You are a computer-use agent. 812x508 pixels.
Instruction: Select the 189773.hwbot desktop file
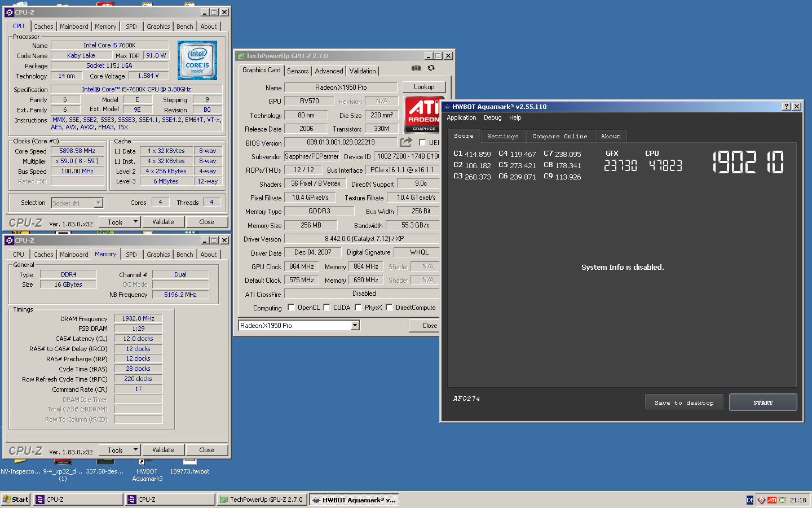(x=189, y=467)
